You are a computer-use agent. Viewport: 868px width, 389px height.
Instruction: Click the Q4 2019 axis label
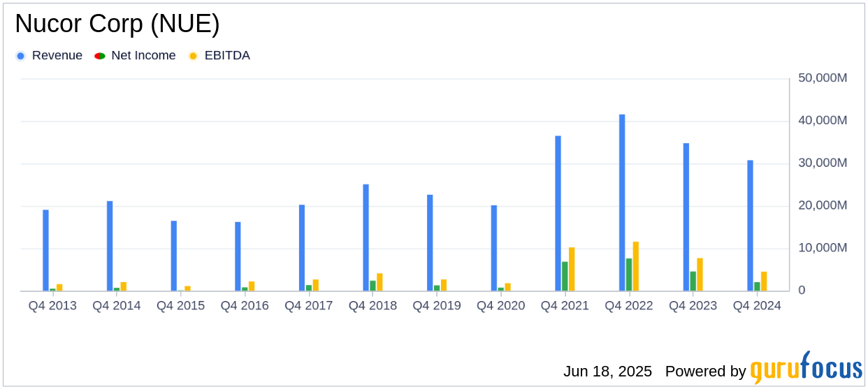click(437, 306)
